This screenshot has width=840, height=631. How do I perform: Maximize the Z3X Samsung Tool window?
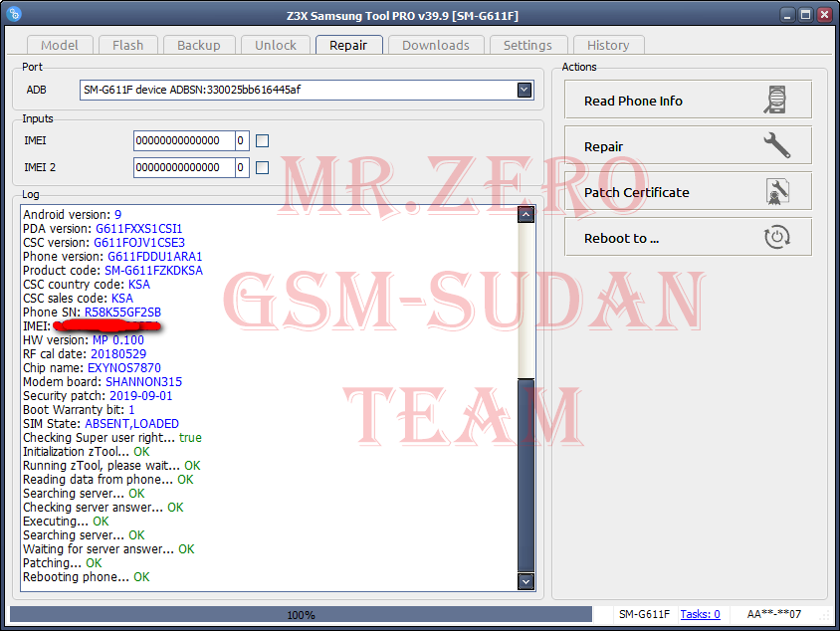click(805, 15)
